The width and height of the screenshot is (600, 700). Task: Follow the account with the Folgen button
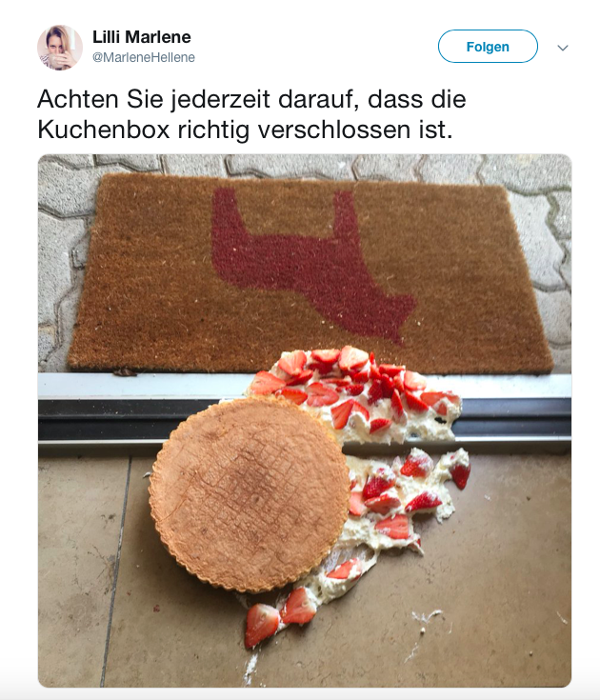488,47
